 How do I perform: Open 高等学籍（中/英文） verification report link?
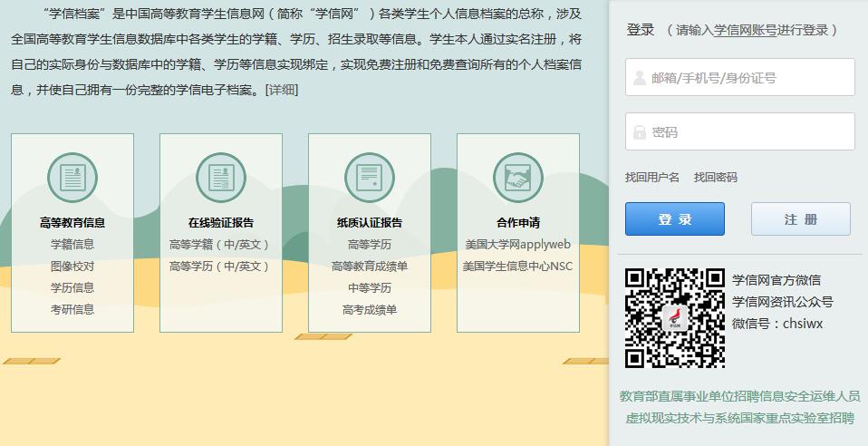pos(220,244)
